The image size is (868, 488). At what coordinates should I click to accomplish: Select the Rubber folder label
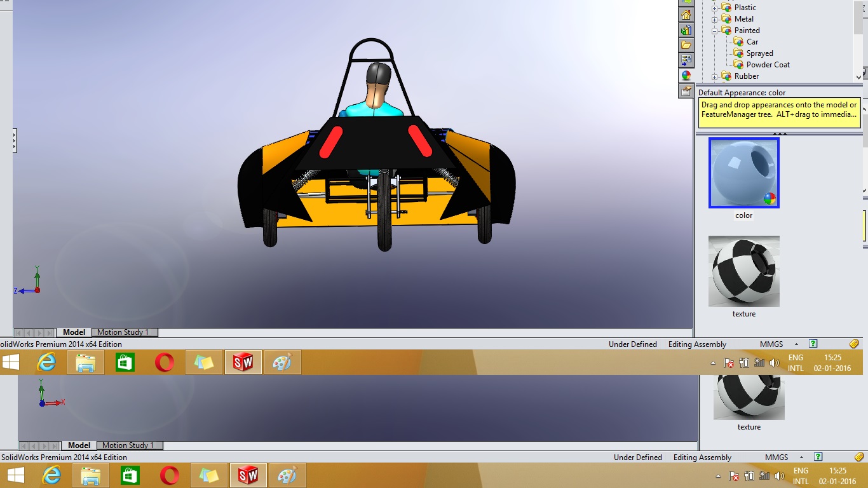point(747,76)
